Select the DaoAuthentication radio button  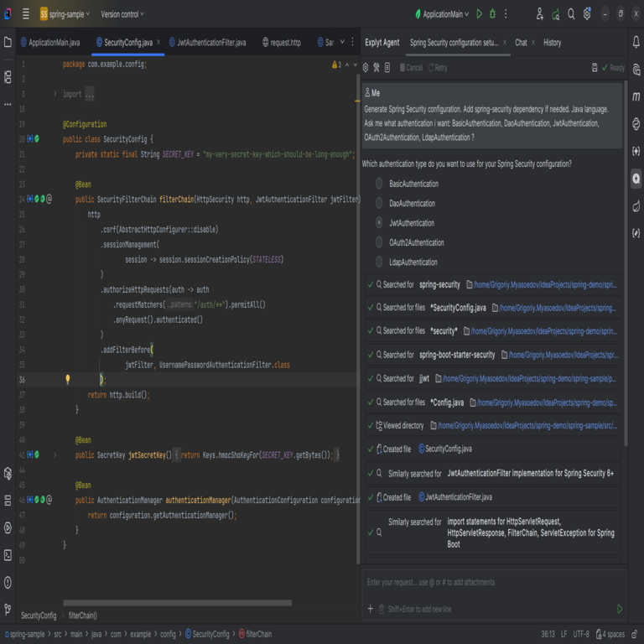[x=379, y=203]
